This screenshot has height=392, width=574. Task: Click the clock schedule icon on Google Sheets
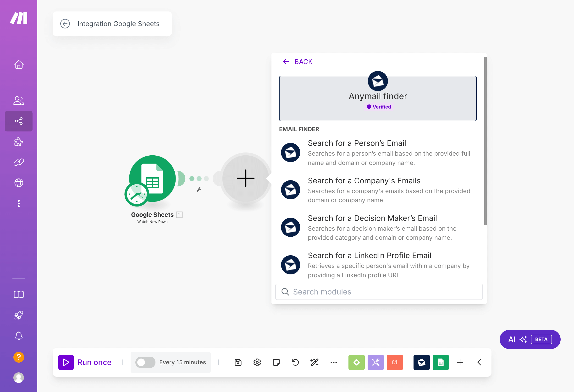click(x=137, y=195)
